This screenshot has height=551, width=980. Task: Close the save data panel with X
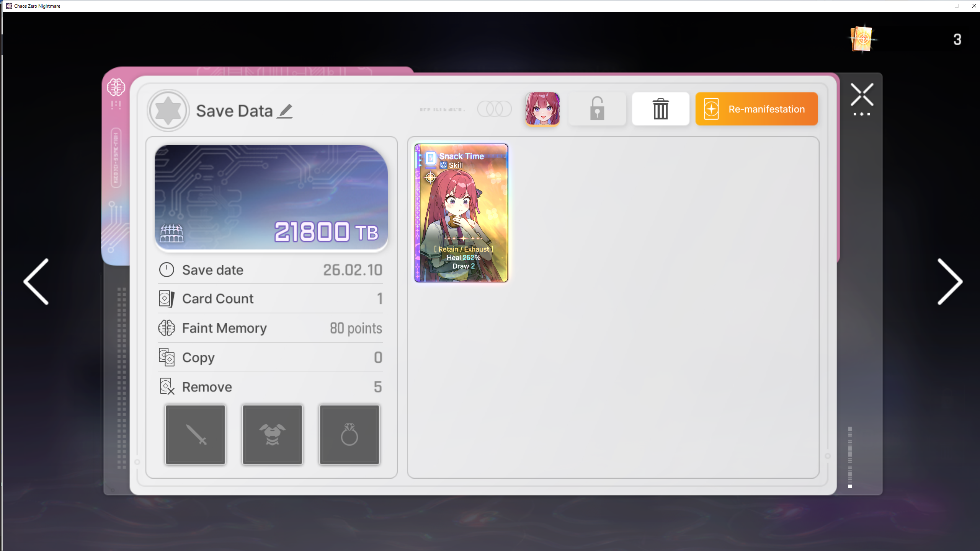(x=862, y=95)
